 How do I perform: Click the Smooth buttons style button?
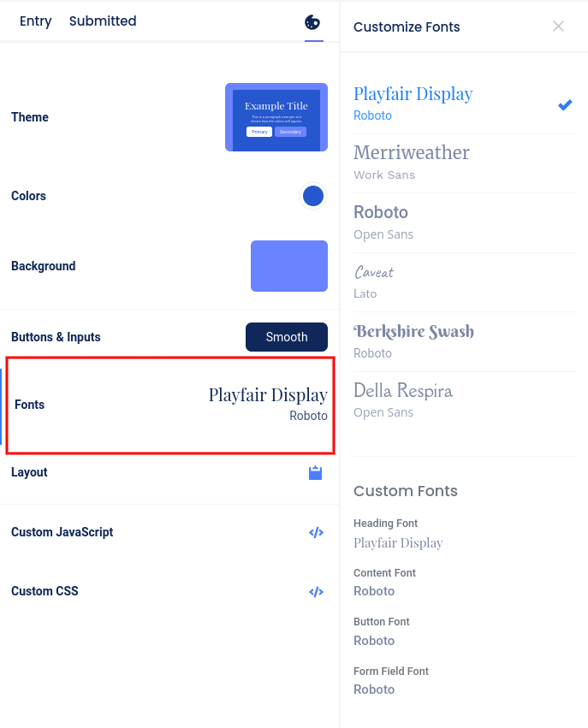point(287,337)
